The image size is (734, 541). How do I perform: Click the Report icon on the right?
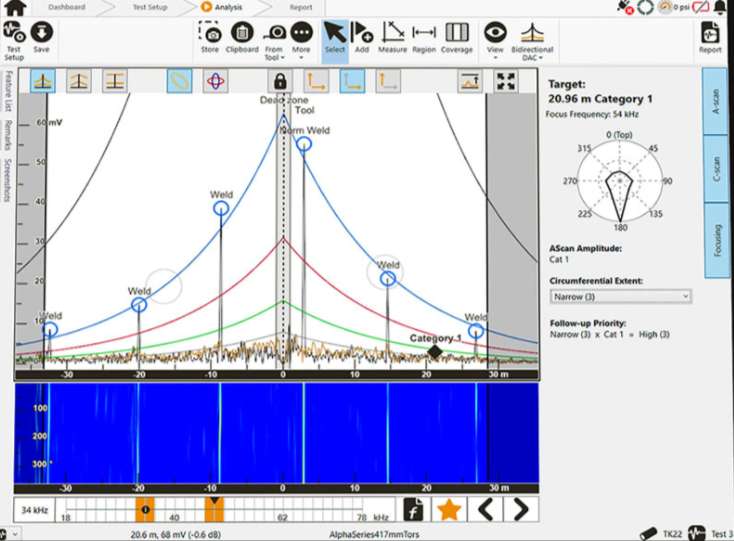point(710,35)
